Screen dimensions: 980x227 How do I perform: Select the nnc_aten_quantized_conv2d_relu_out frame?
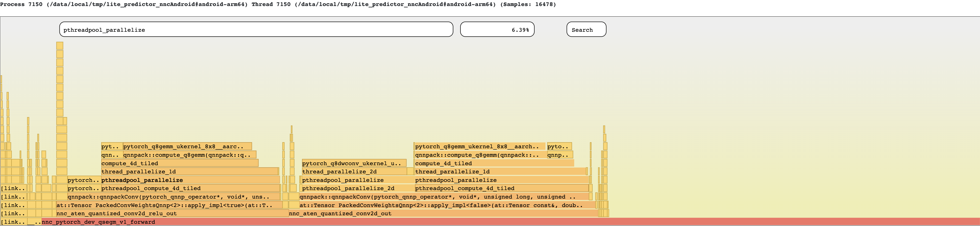[x=172, y=214]
